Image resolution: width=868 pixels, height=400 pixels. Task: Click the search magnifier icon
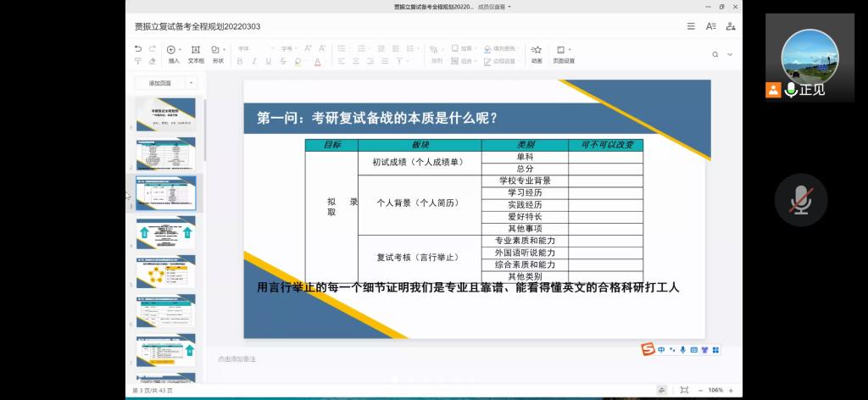[x=716, y=54]
